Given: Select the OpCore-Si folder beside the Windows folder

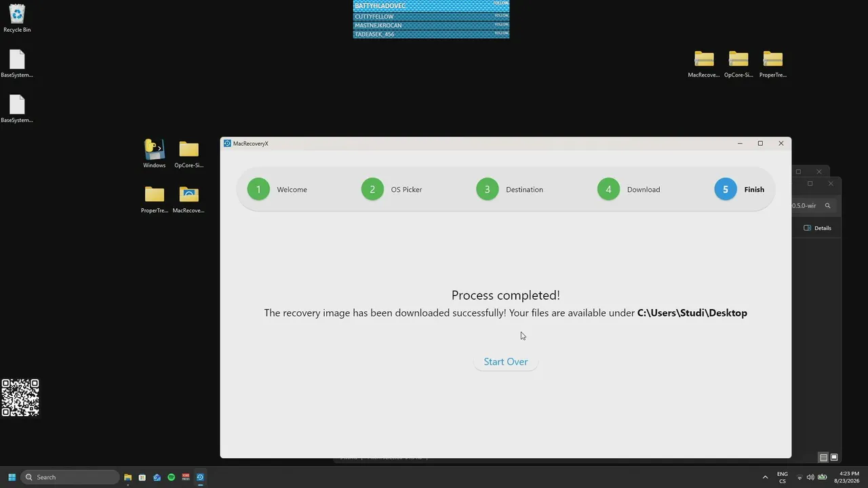Looking at the screenshot, I should [189, 154].
